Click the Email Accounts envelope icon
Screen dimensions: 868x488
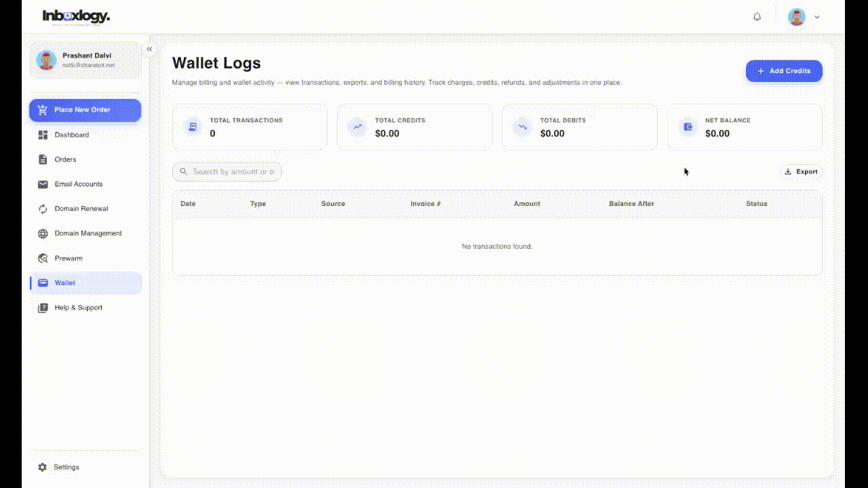point(43,184)
